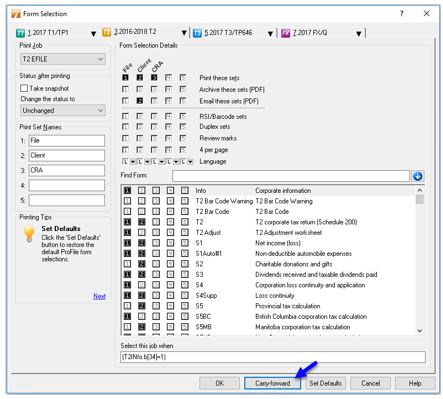This screenshot has width=443, height=399.
Task: Close the Form Selection dialog
Action: (426, 14)
